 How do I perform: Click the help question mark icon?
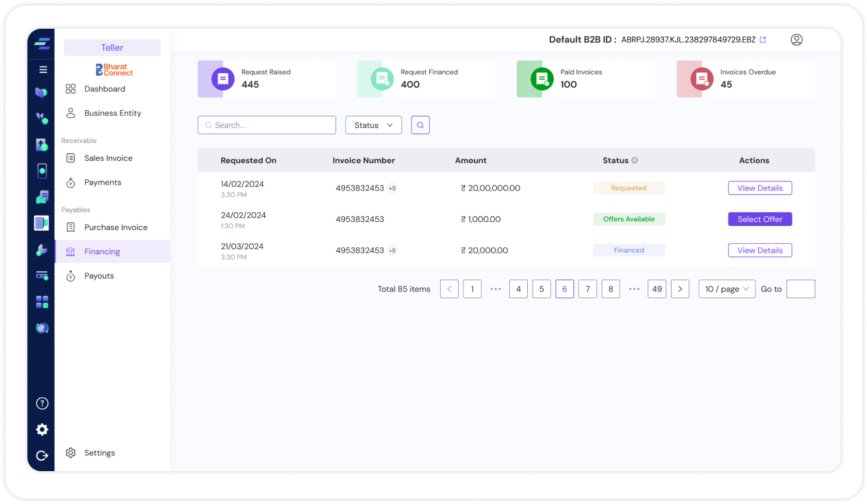click(x=42, y=403)
